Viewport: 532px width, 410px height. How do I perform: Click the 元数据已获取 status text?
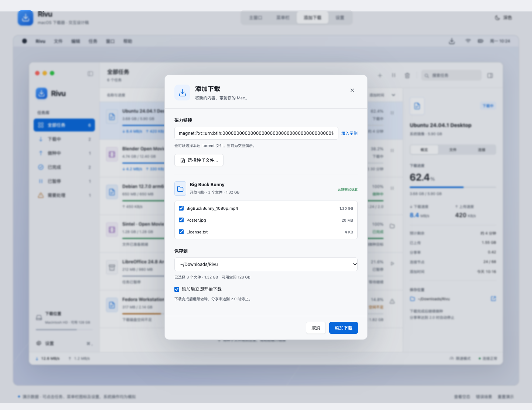[x=348, y=189]
